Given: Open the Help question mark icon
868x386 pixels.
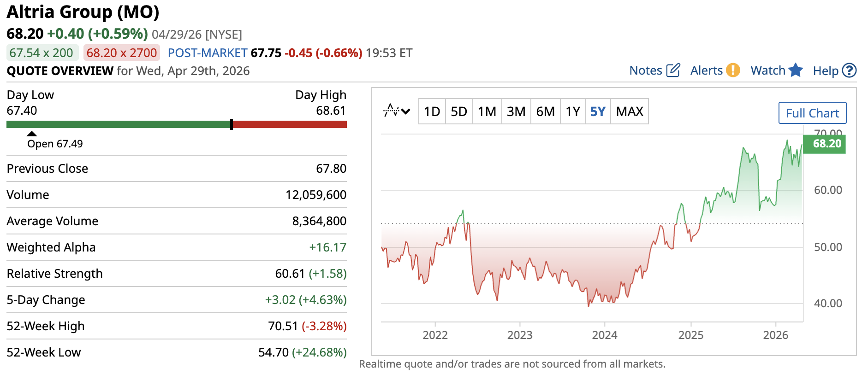Looking at the screenshot, I should tap(849, 70).
